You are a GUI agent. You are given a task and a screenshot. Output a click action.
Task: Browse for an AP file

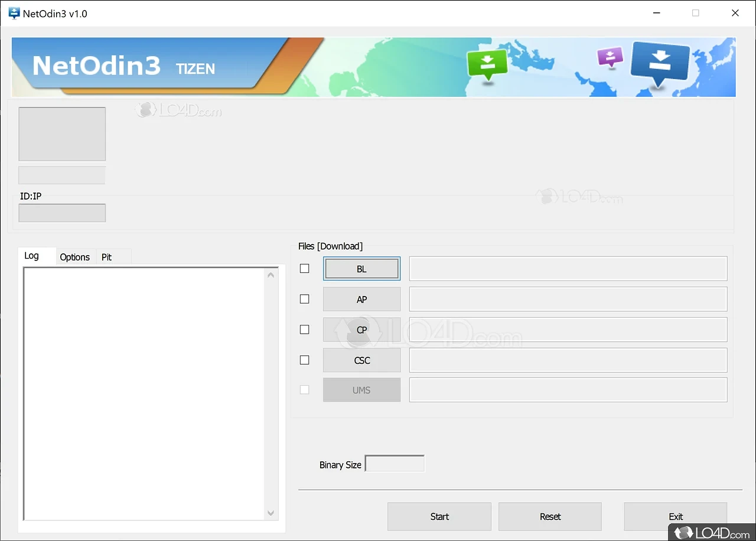361,299
